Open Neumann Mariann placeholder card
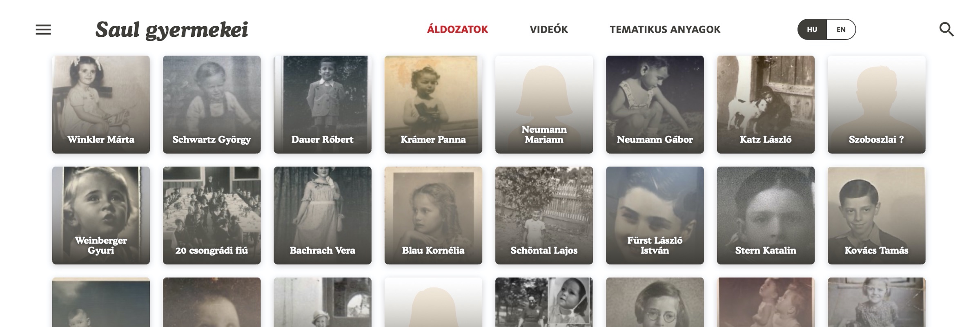980x327 pixels. pyautogui.click(x=544, y=105)
